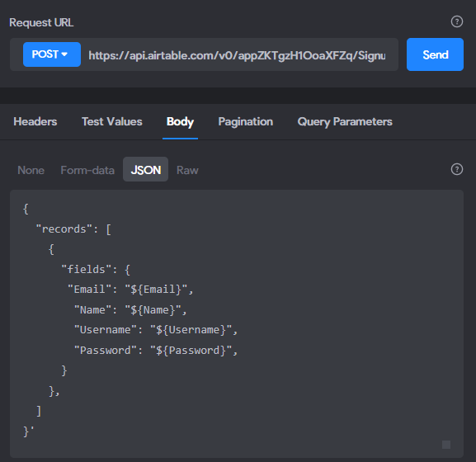Click the "Name": "${Name}" line
This screenshot has width=476, height=462.
(130, 310)
